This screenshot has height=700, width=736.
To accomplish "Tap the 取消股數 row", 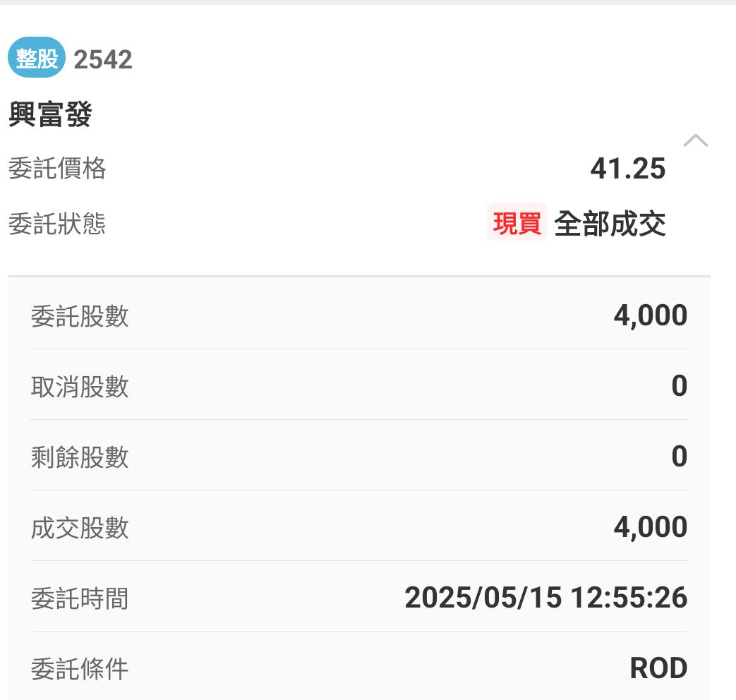I will [358, 386].
